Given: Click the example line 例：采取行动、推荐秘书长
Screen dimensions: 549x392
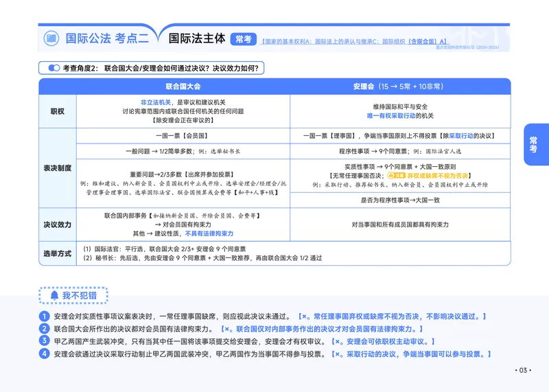Looking at the screenshot, I should [x=400, y=185].
